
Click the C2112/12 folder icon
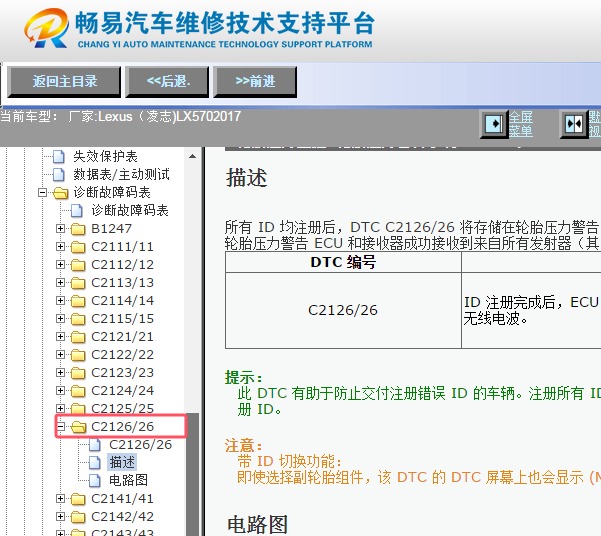78,265
